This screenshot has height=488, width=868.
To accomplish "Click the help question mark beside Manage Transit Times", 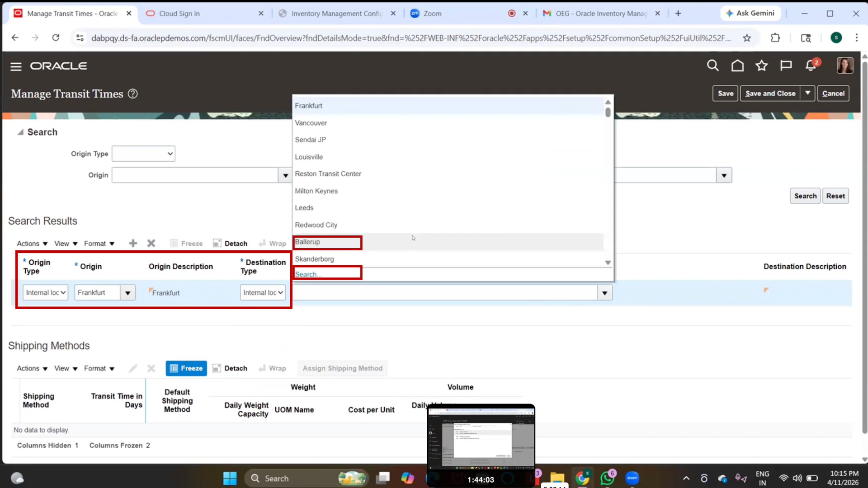I will point(132,94).
